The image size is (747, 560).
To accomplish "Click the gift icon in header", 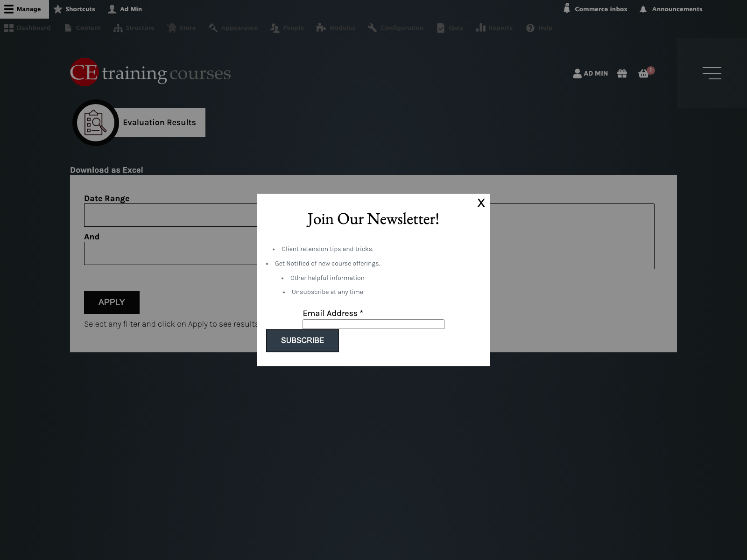I will tap(622, 73).
